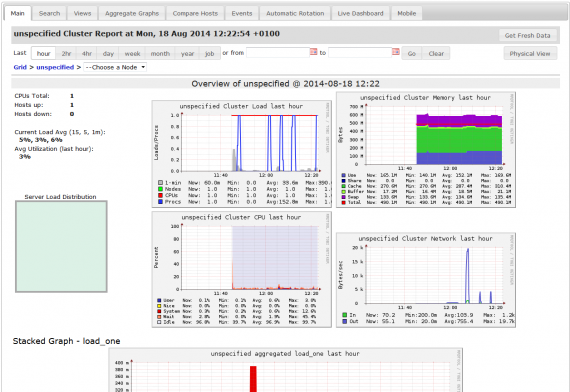
Task: Click the Get Fresh Data button
Action: tap(527, 36)
